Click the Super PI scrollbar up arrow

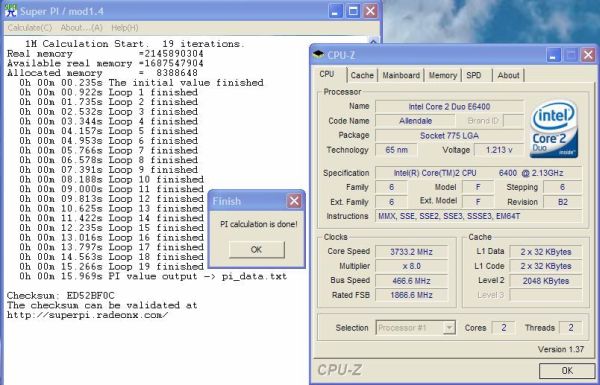[373, 40]
